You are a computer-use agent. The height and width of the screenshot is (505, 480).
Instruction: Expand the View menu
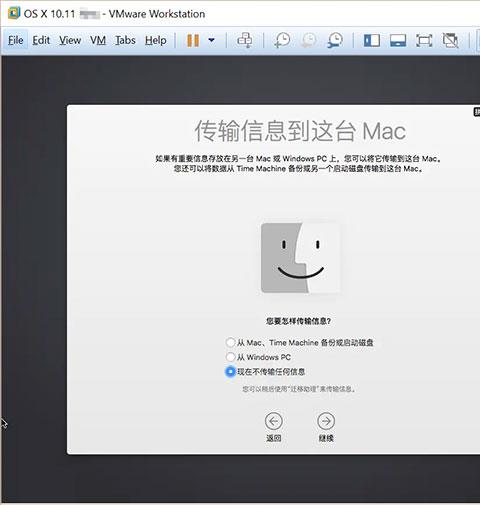tap(70, 40)
